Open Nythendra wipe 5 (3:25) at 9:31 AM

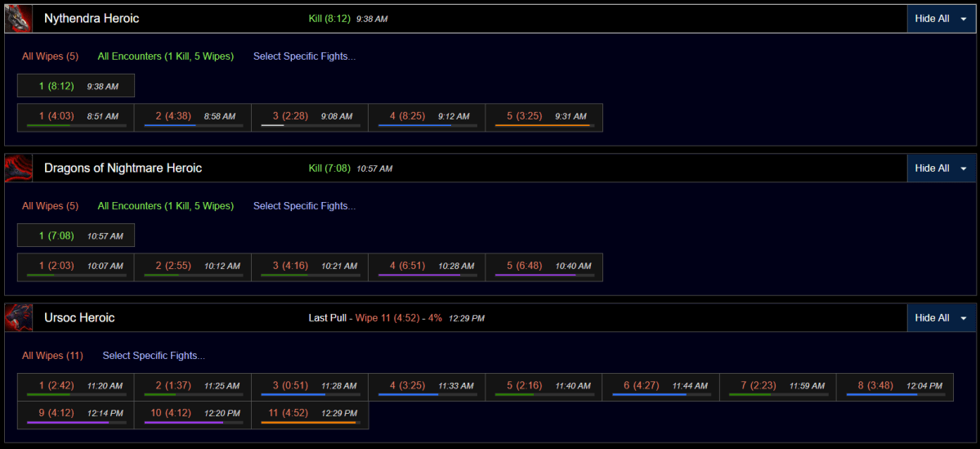pos(544,118)
